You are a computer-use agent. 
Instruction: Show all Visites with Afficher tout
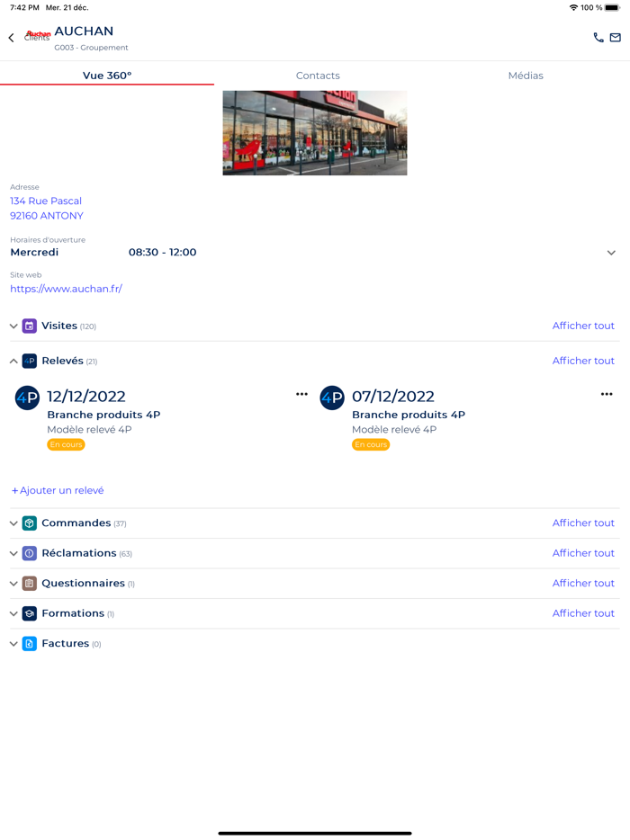583,326
